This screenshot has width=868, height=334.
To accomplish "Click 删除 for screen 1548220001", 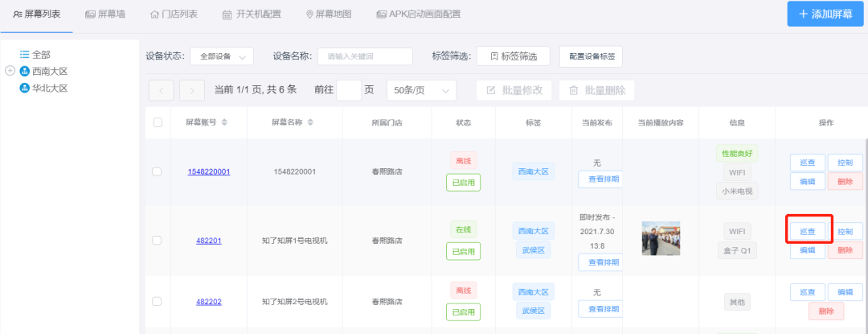I will [x=845, y=181].
